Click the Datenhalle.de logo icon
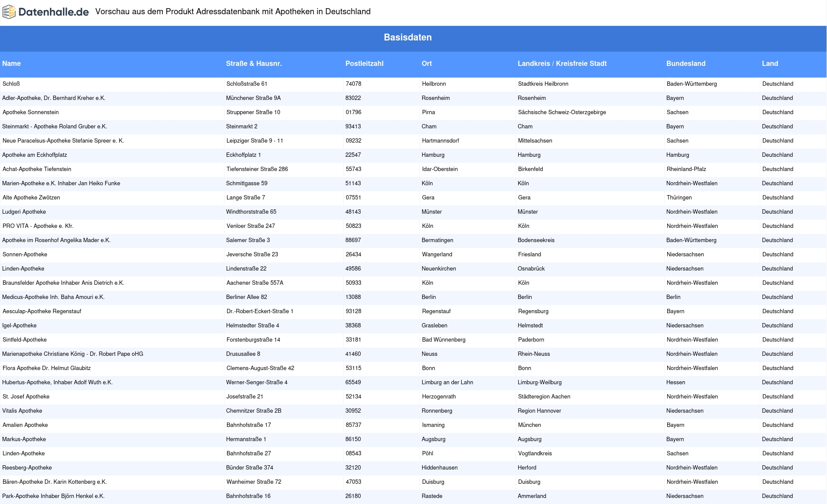 tap(9, 12)
